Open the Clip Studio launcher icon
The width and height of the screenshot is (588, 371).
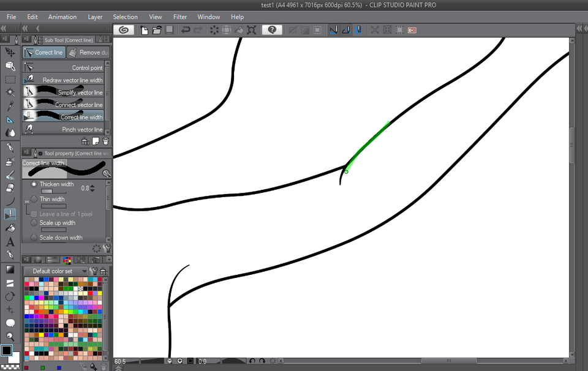(124, 29)
